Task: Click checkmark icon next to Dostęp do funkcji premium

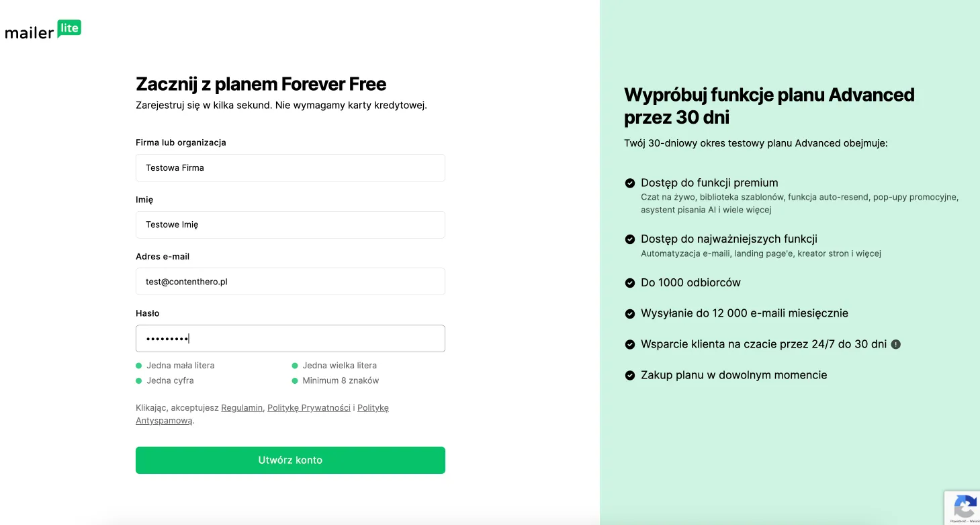Action: [630, 183]
